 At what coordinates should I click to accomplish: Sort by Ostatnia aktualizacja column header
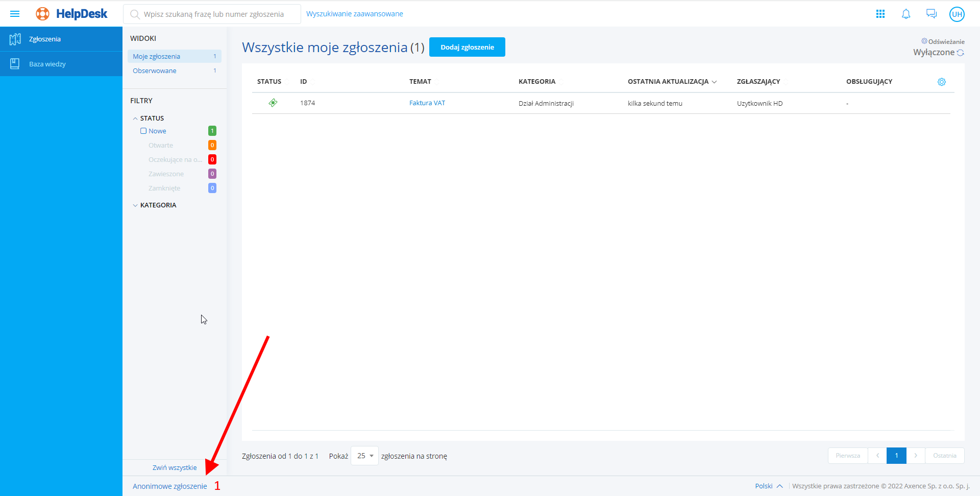click(668, 82)
